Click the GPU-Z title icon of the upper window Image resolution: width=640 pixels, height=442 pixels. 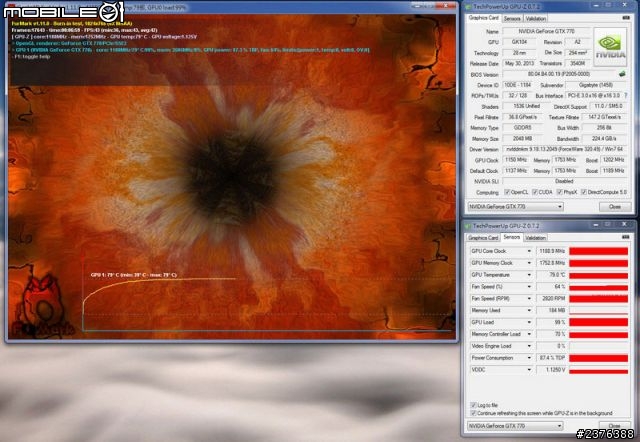(468, 7)
